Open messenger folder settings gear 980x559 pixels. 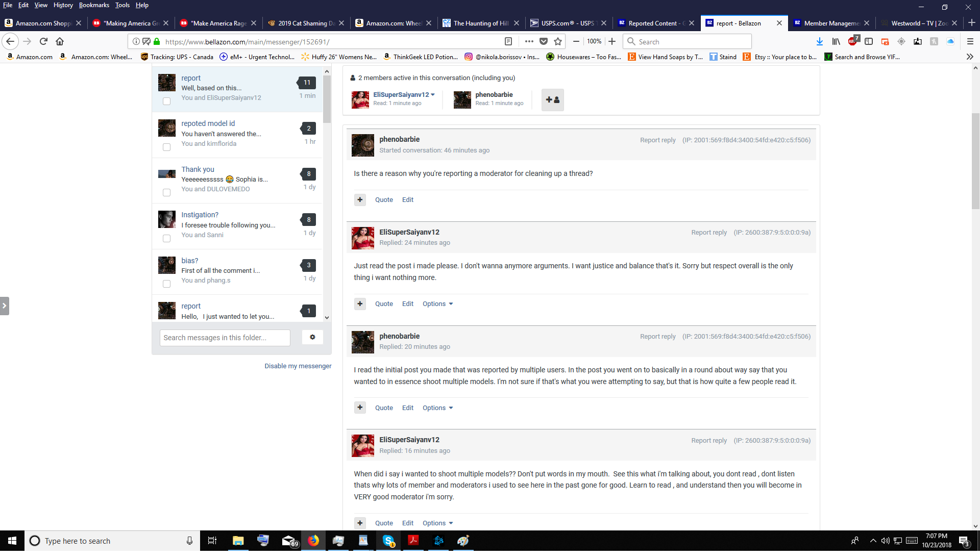(312, 337)
